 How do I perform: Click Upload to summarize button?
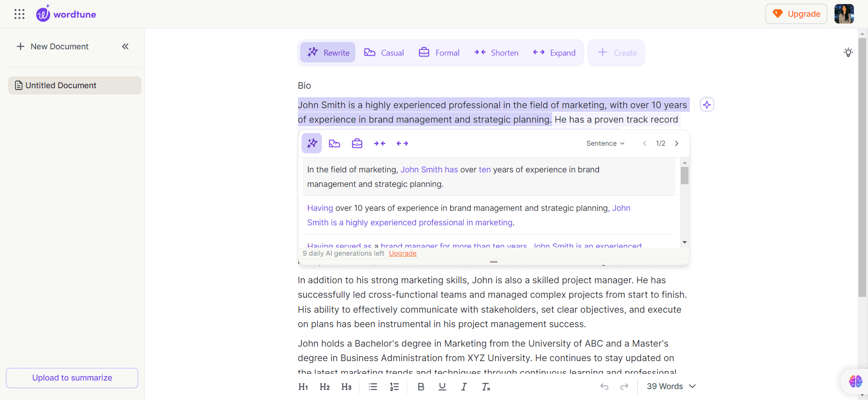(72, 378)
